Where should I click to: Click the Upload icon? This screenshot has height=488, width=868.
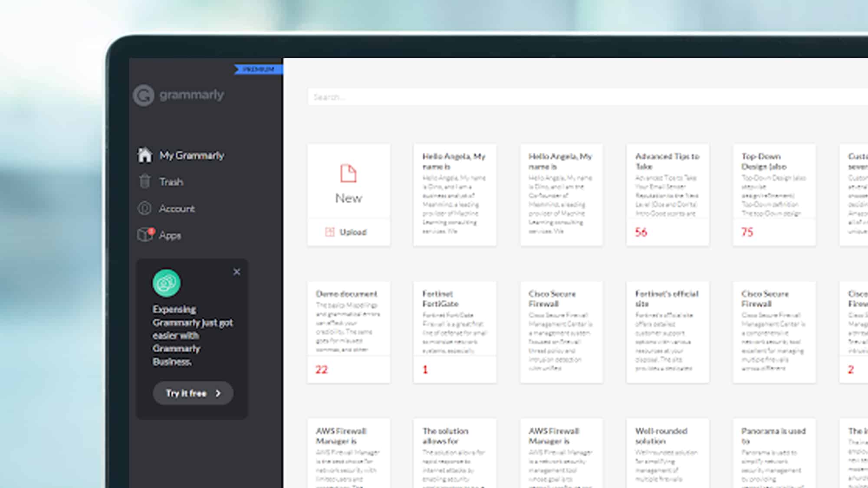pos(330,232)
